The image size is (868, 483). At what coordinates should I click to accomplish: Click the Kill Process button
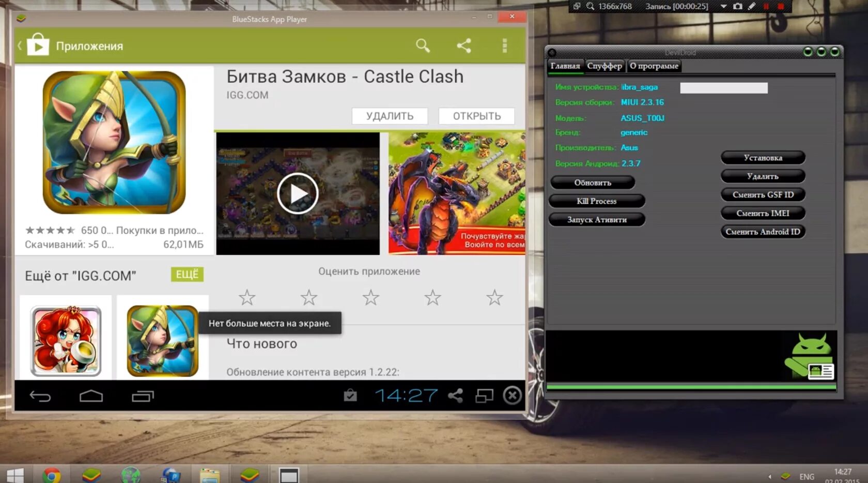pyautogui.click(x=597, y=201)
